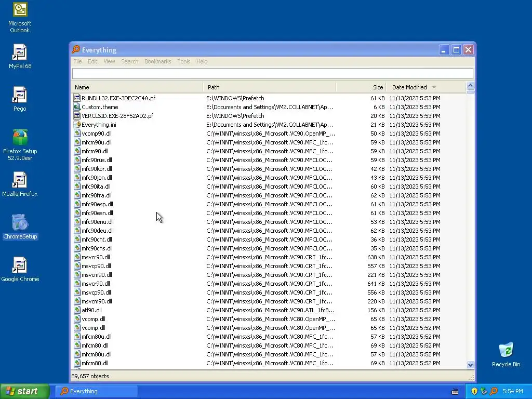Click the mfc90jpn.dll file icon
Image resolution: width=532 pixels, height=399 pixels.
coord(77,178)
